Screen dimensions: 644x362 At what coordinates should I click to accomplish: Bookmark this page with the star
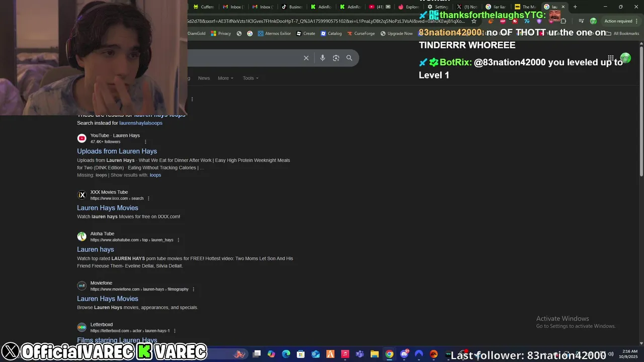point(473,21)
